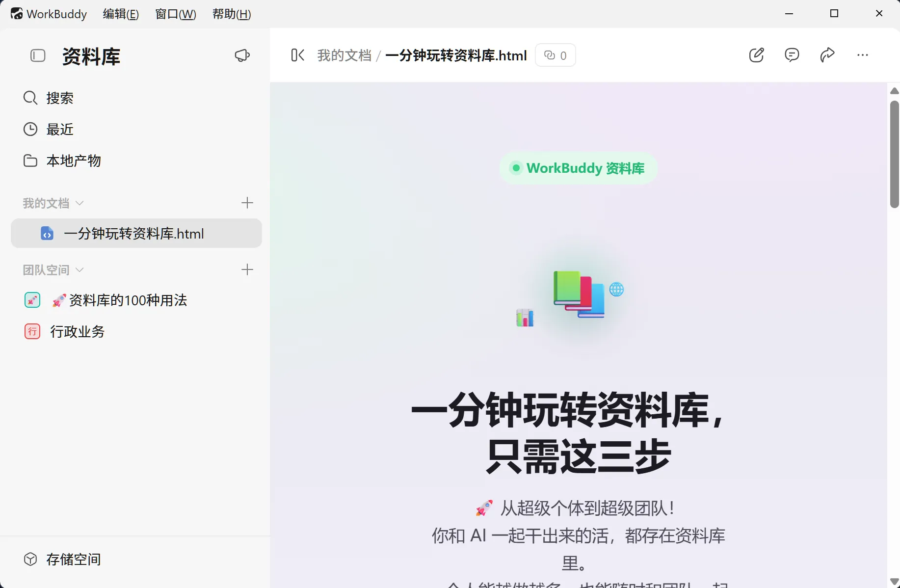
Task: Click the rocket avatar icon of 资料库的100种用法
Action: click(x=32, y=300)
